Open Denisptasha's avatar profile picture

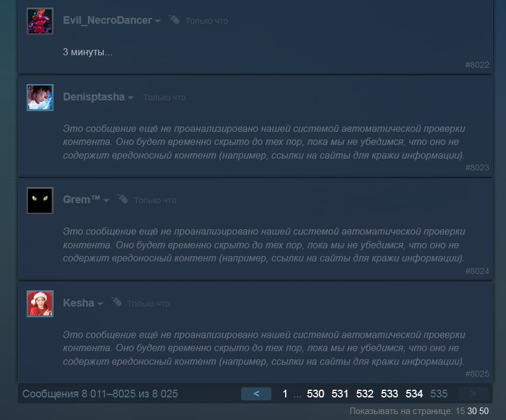click(x=40, y=97)
